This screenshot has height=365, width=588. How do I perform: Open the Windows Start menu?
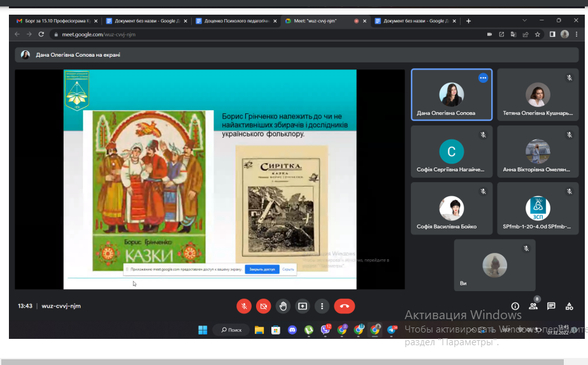click(203, 329)
